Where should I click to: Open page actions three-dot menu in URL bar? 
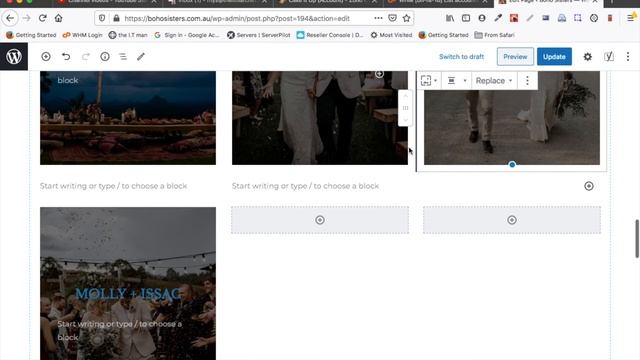tap(378, 18)
